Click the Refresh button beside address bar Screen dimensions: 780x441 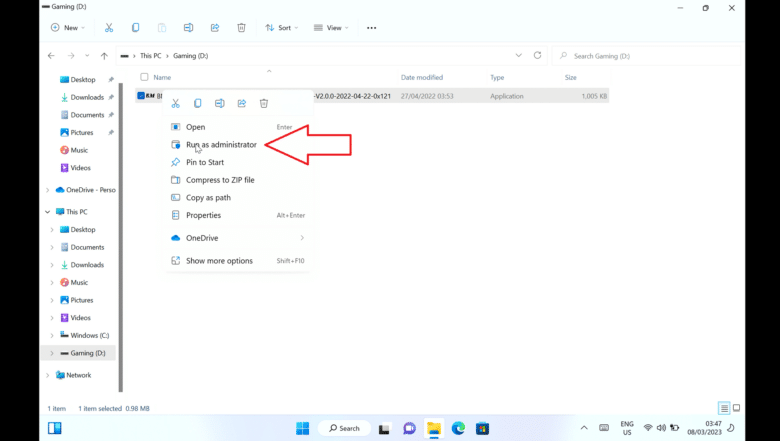coord(537,56)
